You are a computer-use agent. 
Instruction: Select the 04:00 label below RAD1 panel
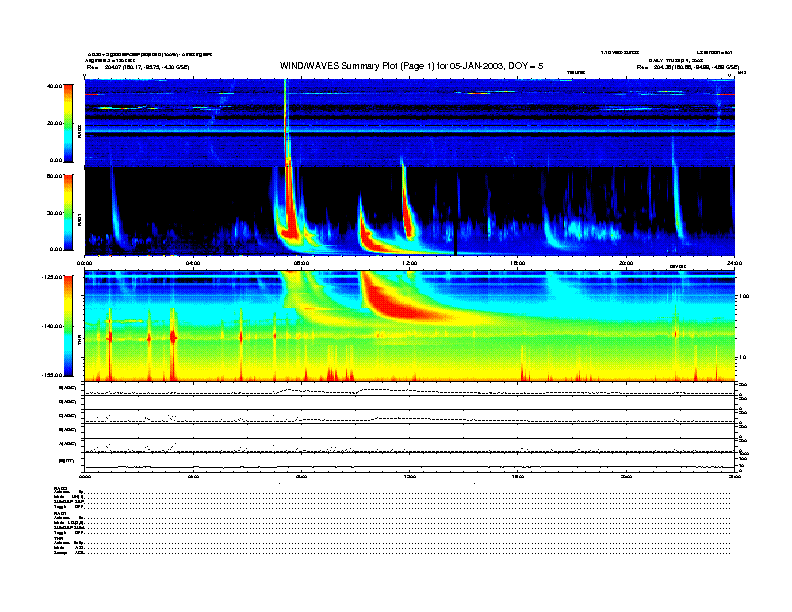click(193, 262)
